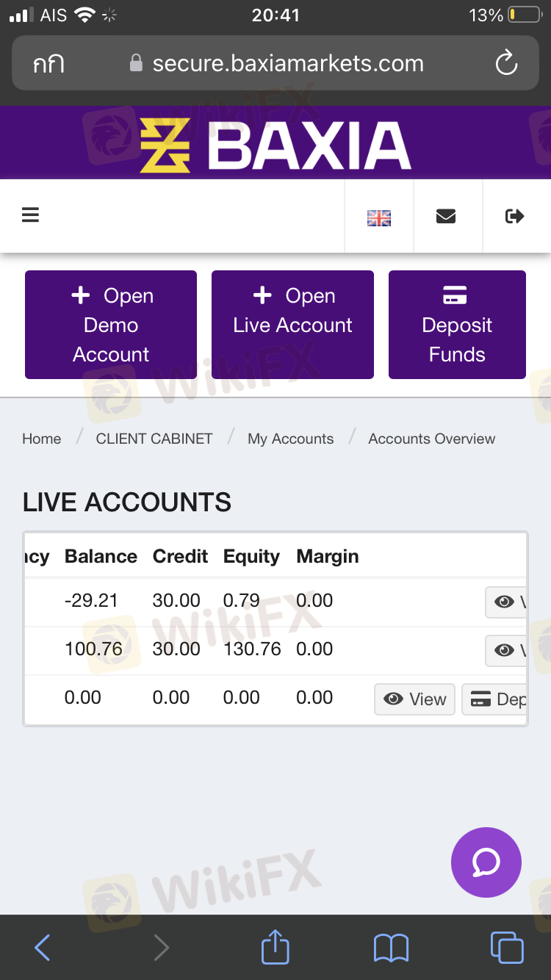Open messages envelope icon
The height and width of the screenshot is (980, 551).
[x=446, y=216]
